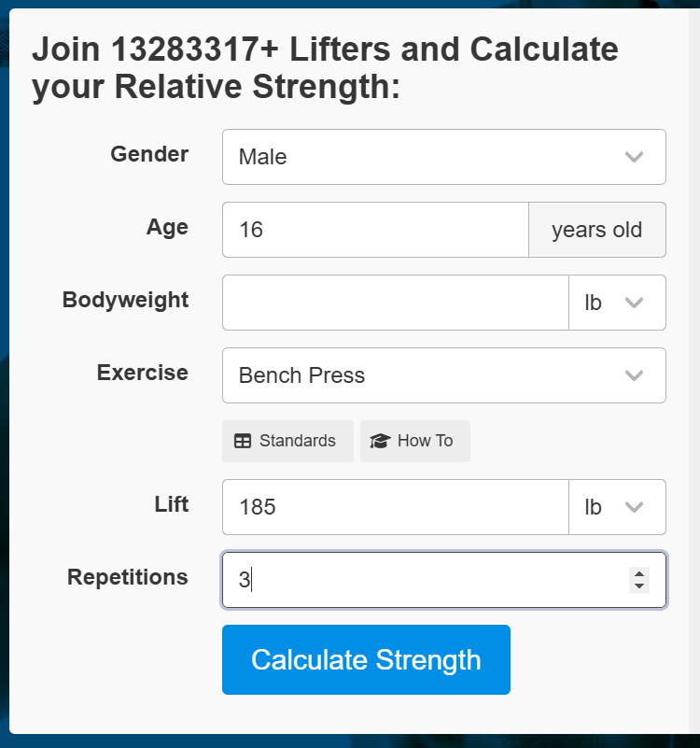Open the Exercise dropdown showing Bench Press
The width and height of the screenshot is (700, 748).
point(444,375)
